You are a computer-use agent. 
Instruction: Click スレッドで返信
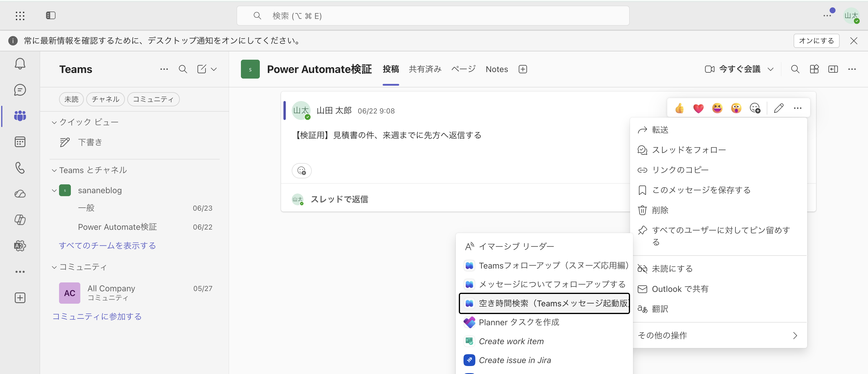coord(339,199)
